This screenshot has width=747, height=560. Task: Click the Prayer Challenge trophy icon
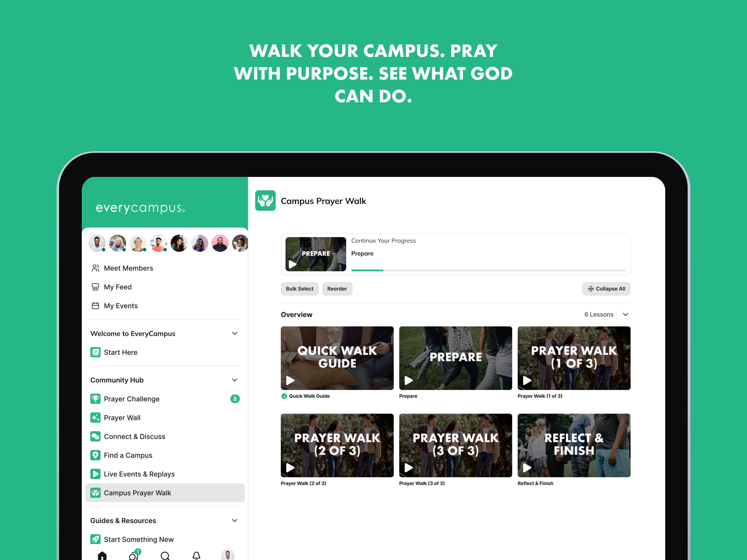(x=95, y=399)
